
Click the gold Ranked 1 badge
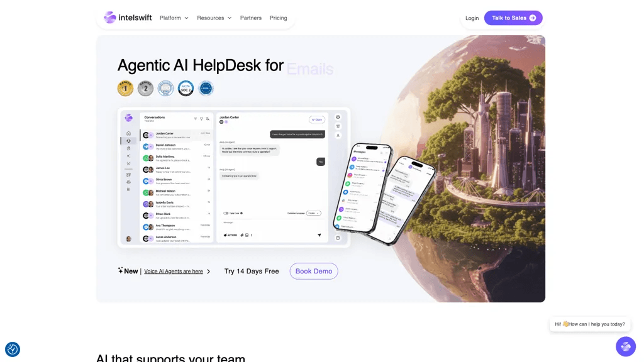pos(125,88)
